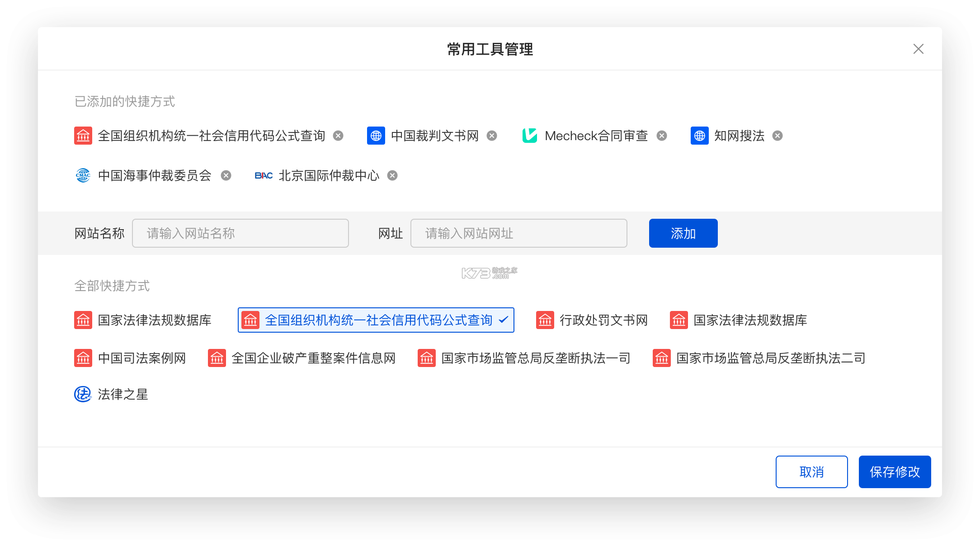The width and height of the screenshot is (980, 546).
Task: Click the 行政处罚文书网 red icon
Action: tap(545, 320)
